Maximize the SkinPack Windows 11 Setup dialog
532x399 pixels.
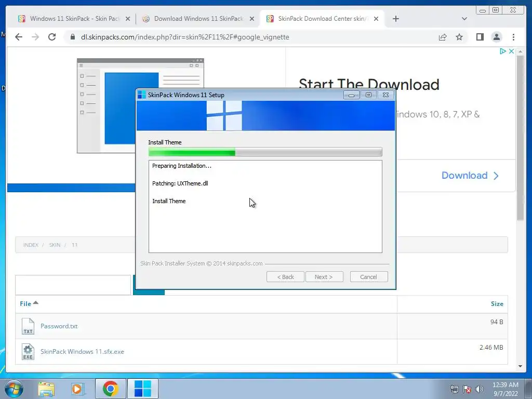coord(368,95)
